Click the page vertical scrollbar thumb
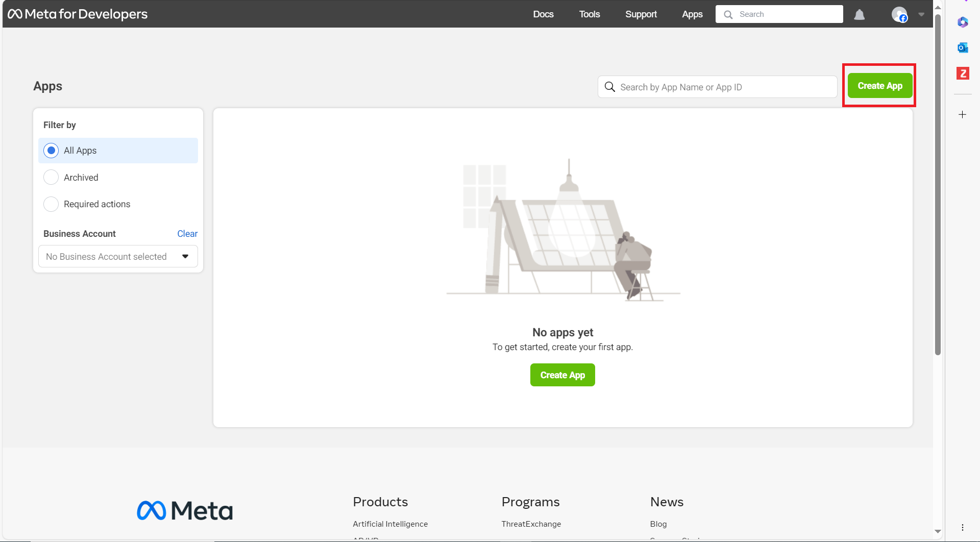 (938, 185)
